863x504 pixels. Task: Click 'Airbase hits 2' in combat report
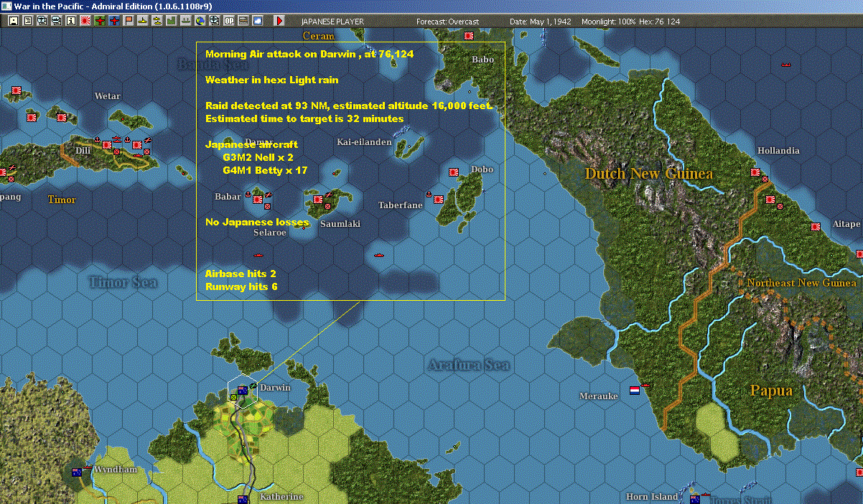[x=241, y=274]
